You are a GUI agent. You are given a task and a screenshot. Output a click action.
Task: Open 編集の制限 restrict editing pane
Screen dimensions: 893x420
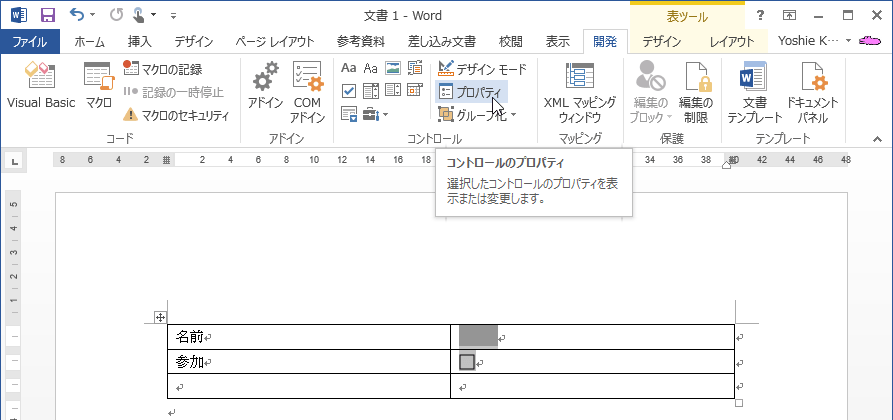[x=695, y=92]
